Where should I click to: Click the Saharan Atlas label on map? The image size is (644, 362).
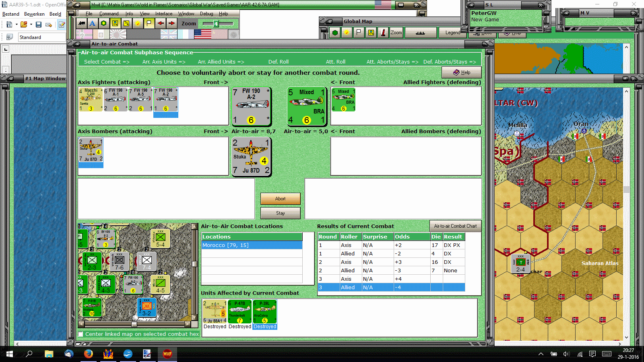tap(600, 263)
